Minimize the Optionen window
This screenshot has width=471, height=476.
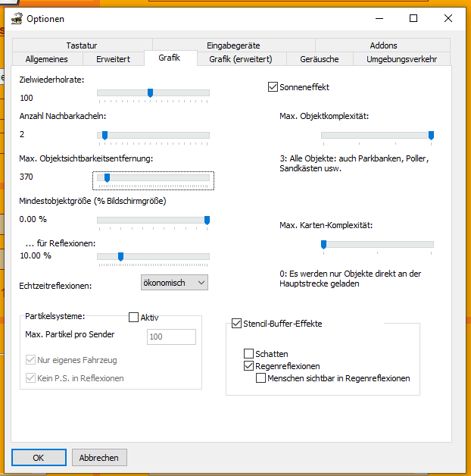click(x=378, y=18)
